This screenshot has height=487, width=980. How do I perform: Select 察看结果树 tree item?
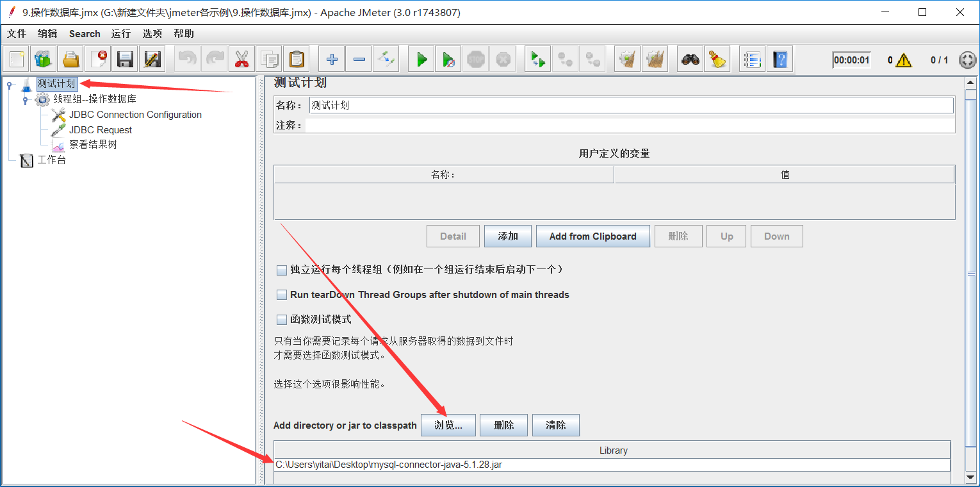tap(93, 145)
